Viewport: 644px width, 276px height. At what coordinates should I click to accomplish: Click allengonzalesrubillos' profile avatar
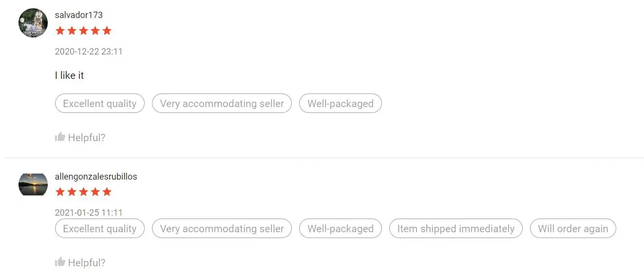pos(33,184)
